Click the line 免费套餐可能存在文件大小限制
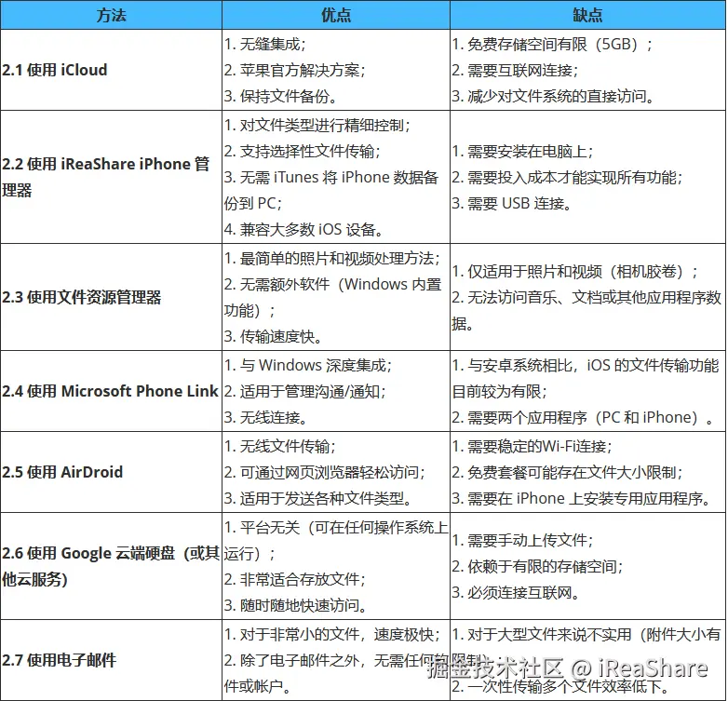Image resolution: width=728 pixels, height=701 pixels. (x=567, y=472)
